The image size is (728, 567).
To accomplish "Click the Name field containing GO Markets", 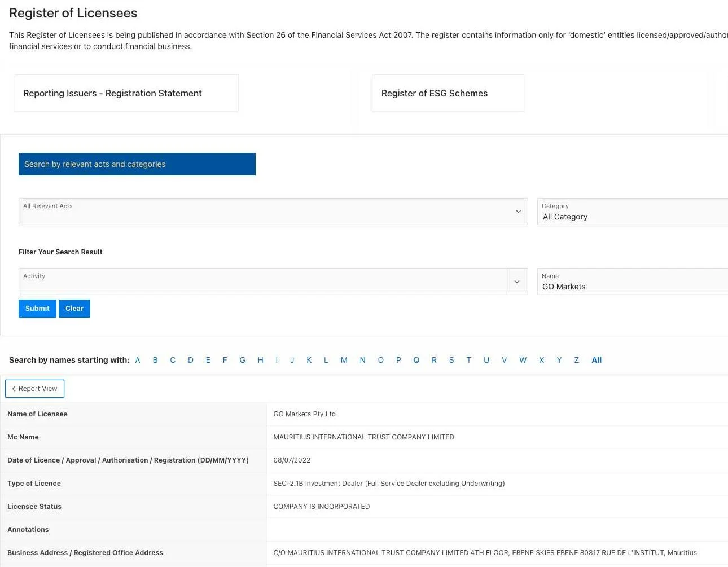I will point(633,282).
